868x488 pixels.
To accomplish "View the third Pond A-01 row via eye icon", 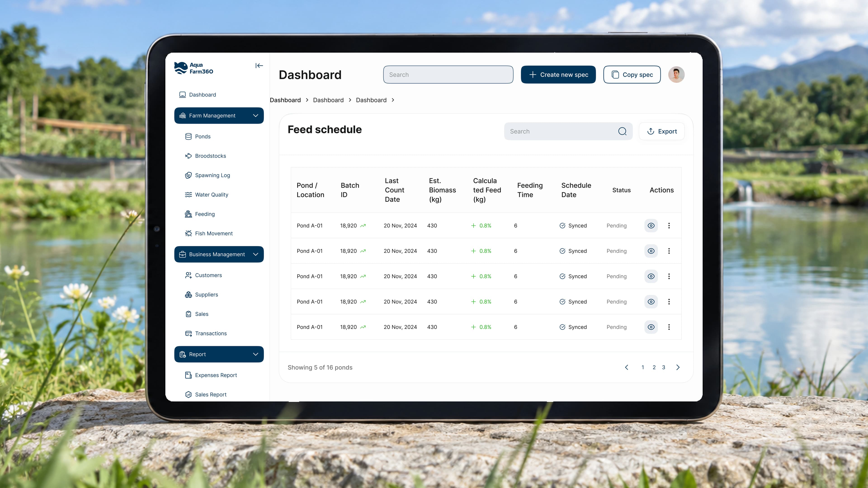I will [x=651, y=276].
